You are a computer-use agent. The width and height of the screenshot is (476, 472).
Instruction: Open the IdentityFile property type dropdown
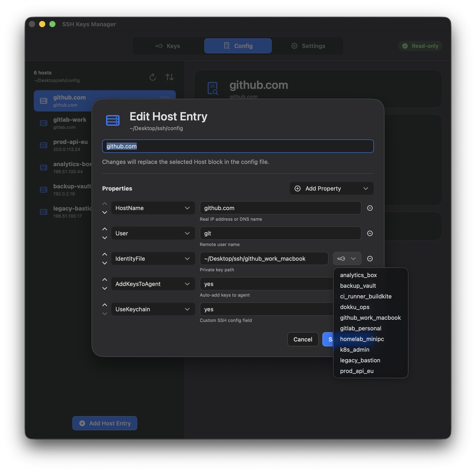tap(153, 259)
